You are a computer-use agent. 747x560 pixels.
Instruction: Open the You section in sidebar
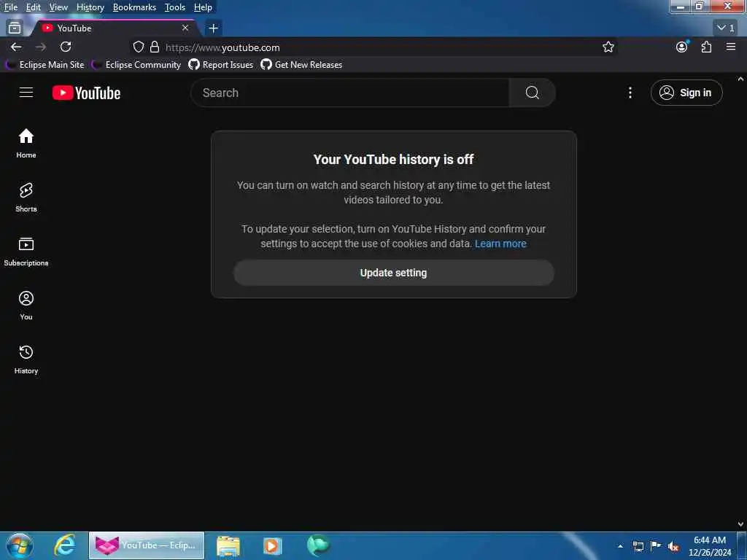point(26,306)
